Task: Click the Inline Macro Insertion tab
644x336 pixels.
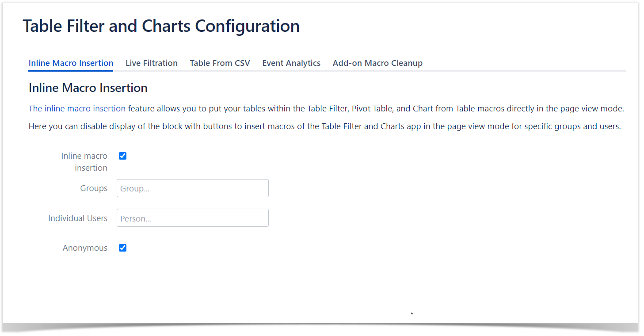Action: coord(71,63)
